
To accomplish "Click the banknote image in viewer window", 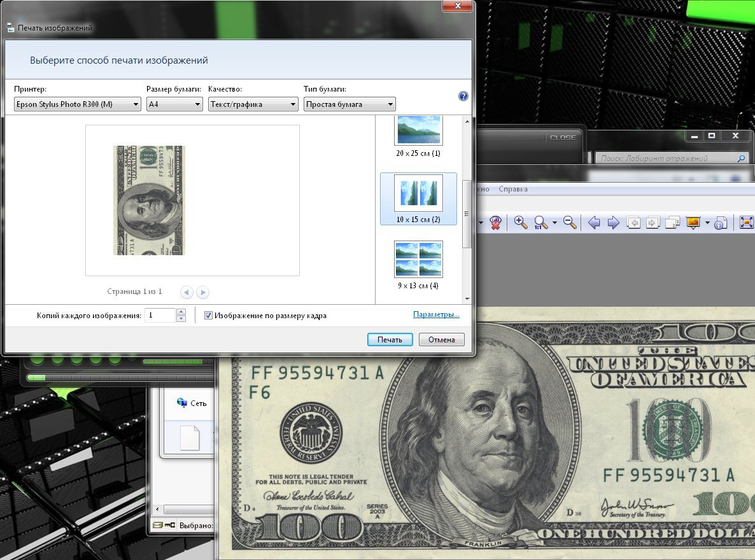I will (x=486, y=433).
